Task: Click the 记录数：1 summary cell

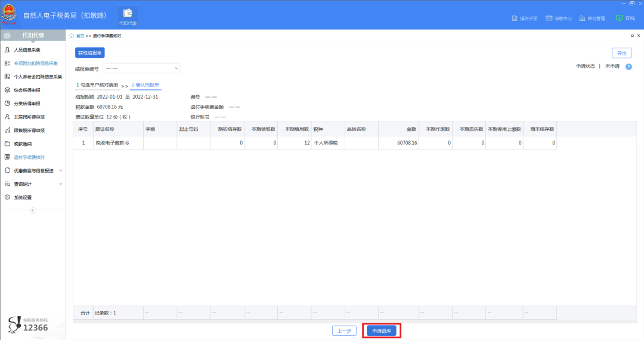Action: 118,313
